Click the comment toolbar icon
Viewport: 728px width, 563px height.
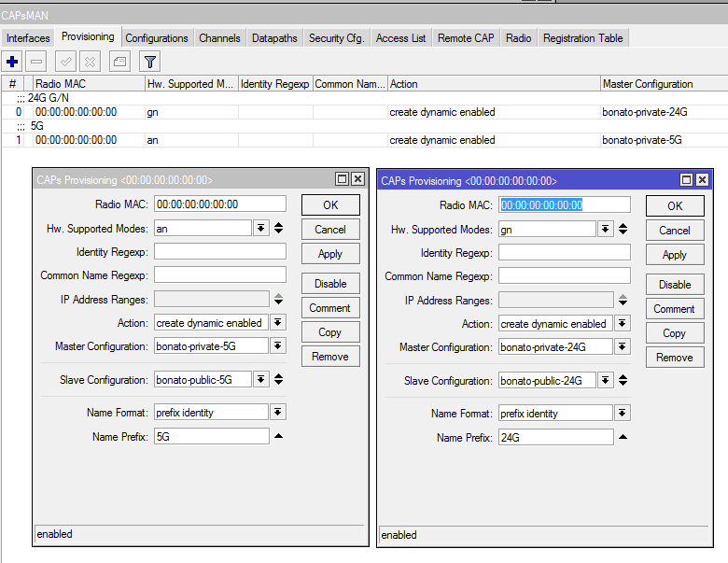[119, 62]
